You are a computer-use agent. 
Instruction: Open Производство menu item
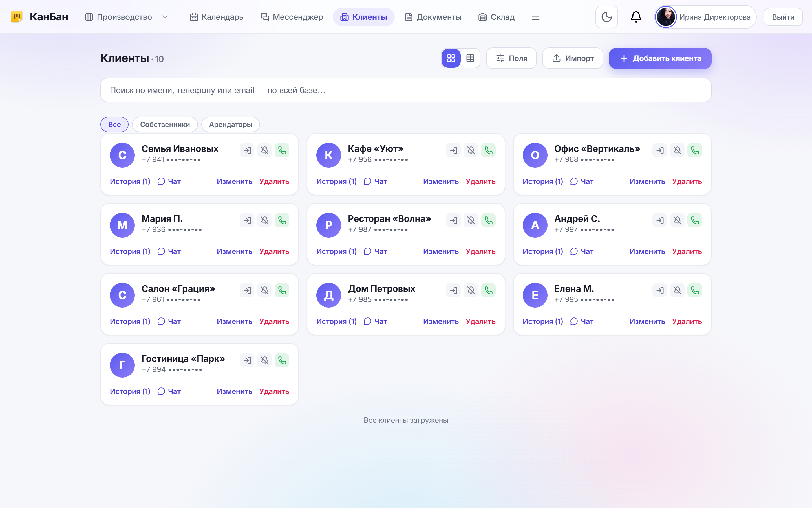(118, 17)
